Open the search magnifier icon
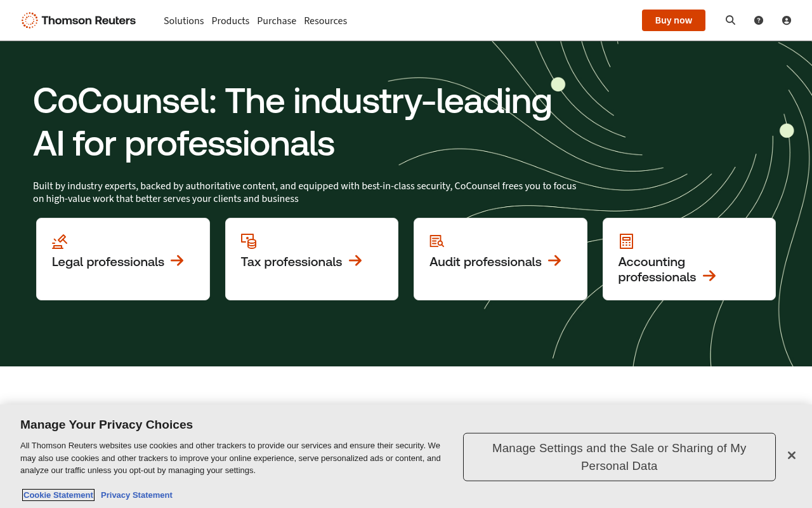The image size is (812, 508). [730, 20]
